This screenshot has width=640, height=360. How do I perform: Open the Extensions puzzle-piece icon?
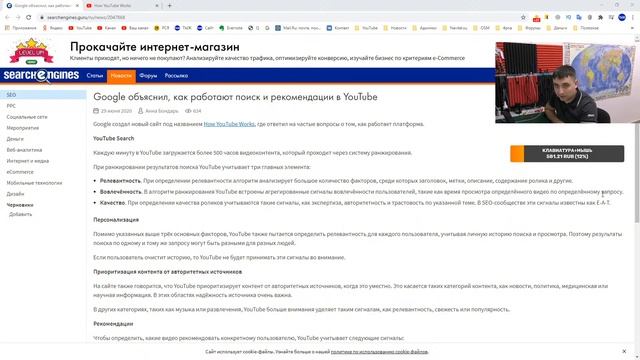pyautogui.click(x=600, y=17)
